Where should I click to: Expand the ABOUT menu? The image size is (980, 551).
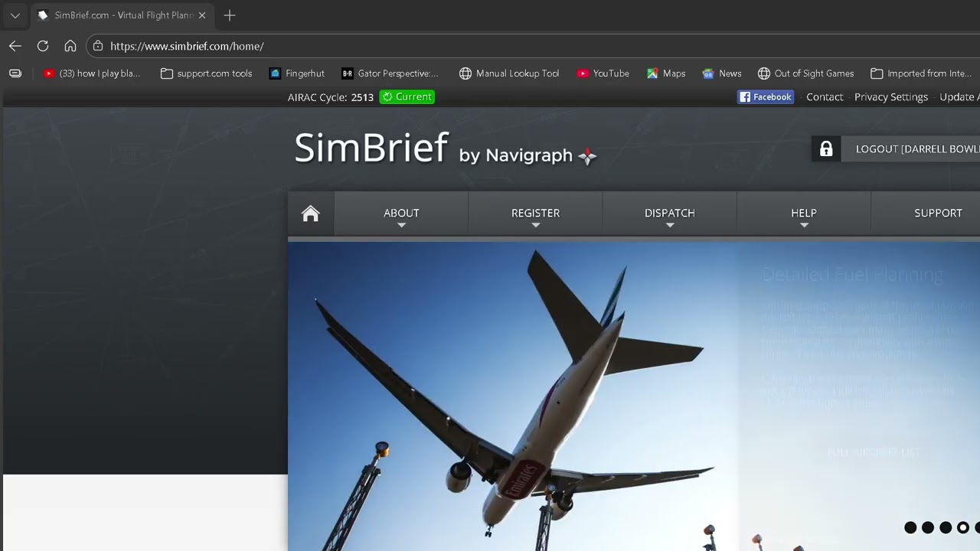coord(401,214)
